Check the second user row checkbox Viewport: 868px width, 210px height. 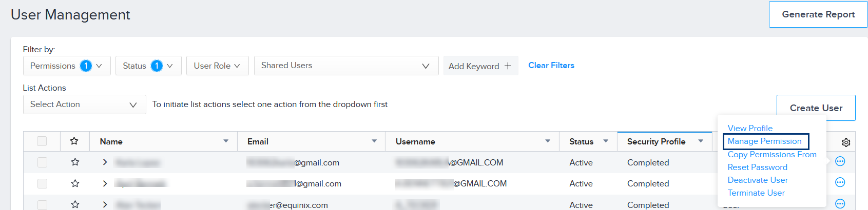pyautogui.click(x=42, y=183)
